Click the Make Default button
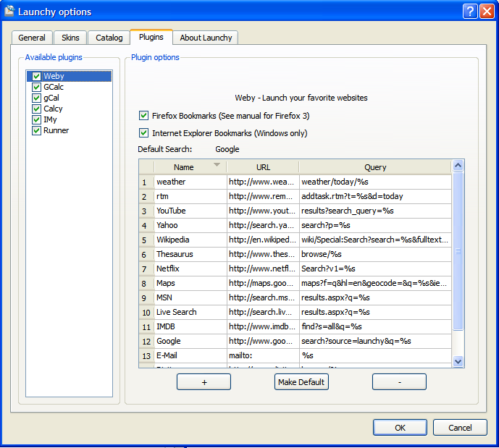The height and width of the screenshot is (448, 499). tap(301, 382)
